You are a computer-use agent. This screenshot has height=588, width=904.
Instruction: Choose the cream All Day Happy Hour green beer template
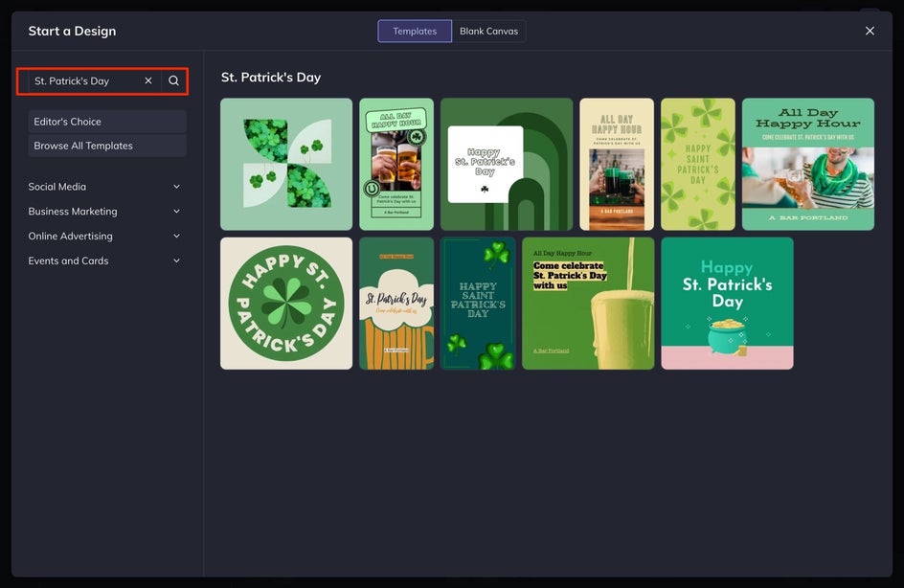pyautogui.click(x=617, y=165)
